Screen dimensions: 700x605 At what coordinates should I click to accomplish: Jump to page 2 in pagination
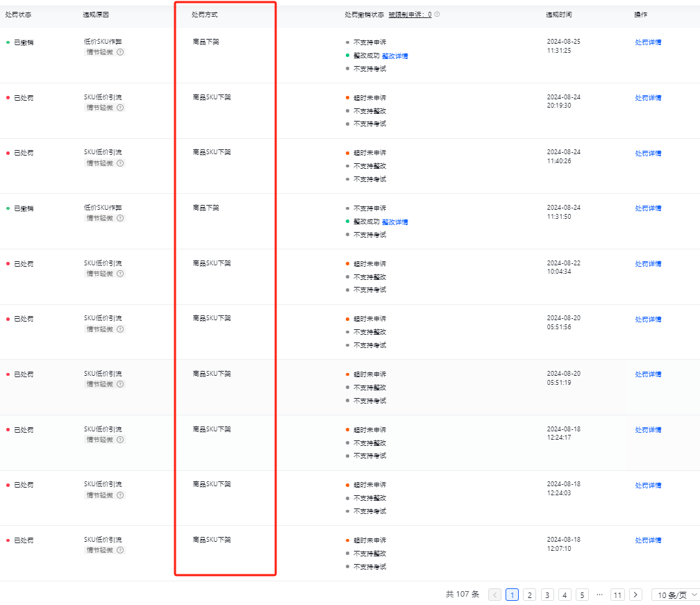(x=529, y=595)
